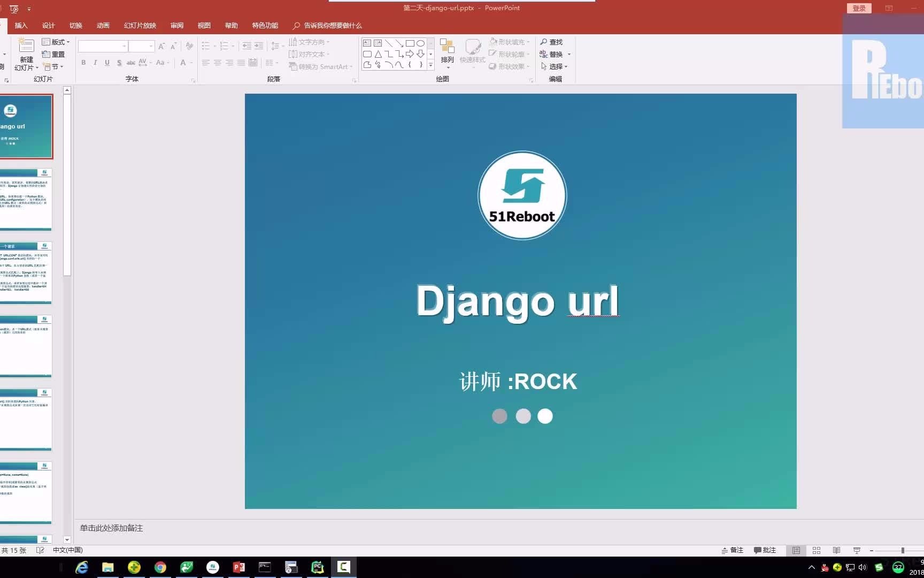
Task: Select the Arrow line shape
Action: tap(399, 43)
